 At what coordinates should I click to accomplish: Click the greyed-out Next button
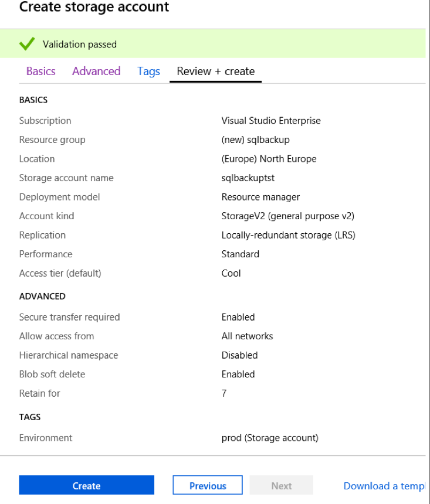pyautogui.click(x=281, y=485)
